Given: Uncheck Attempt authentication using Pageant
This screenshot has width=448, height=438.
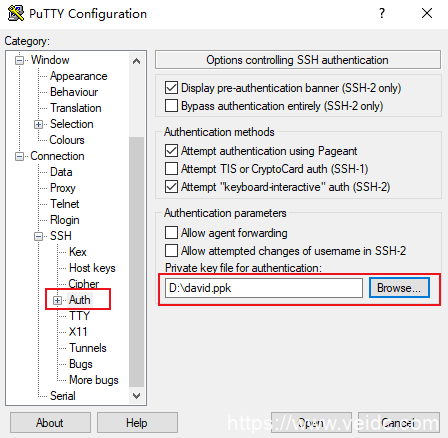Looking at the screenshot, I should 171,151.
